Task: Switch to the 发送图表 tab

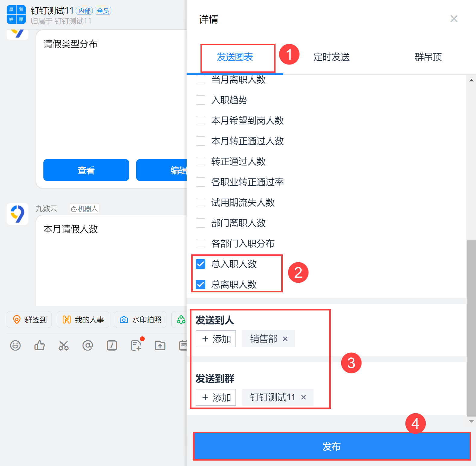Action: [235, 57]
